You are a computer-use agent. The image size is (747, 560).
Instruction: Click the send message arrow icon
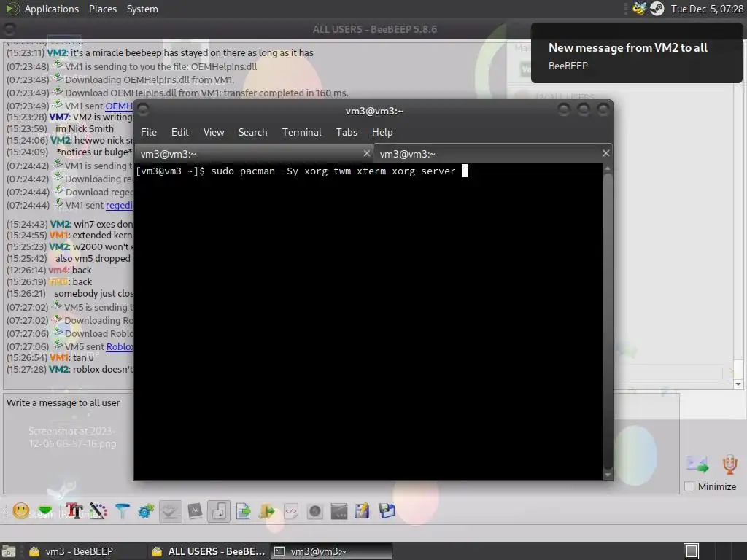pos(697,464)
